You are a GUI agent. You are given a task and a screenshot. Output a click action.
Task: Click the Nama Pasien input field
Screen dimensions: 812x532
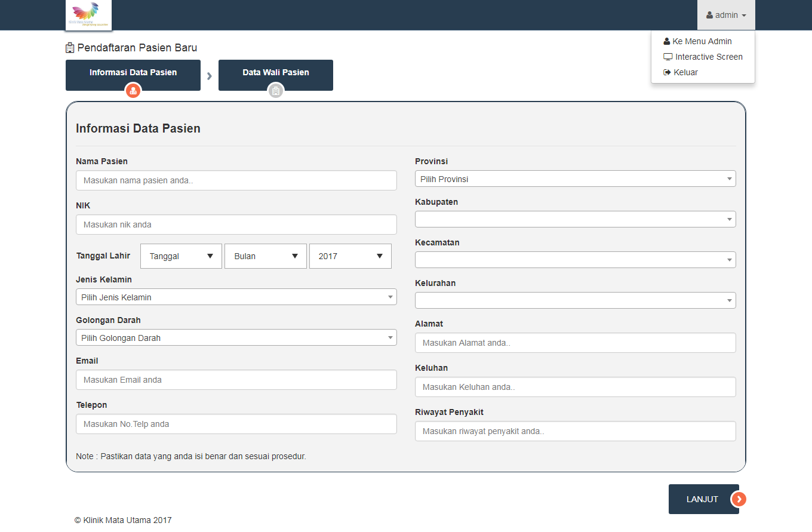tap(236, 180)
